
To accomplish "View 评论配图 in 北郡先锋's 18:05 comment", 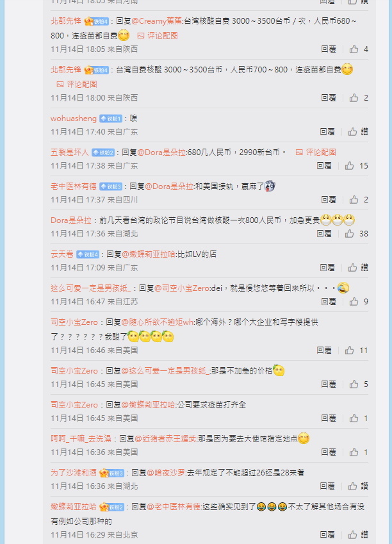I will 158,35.
